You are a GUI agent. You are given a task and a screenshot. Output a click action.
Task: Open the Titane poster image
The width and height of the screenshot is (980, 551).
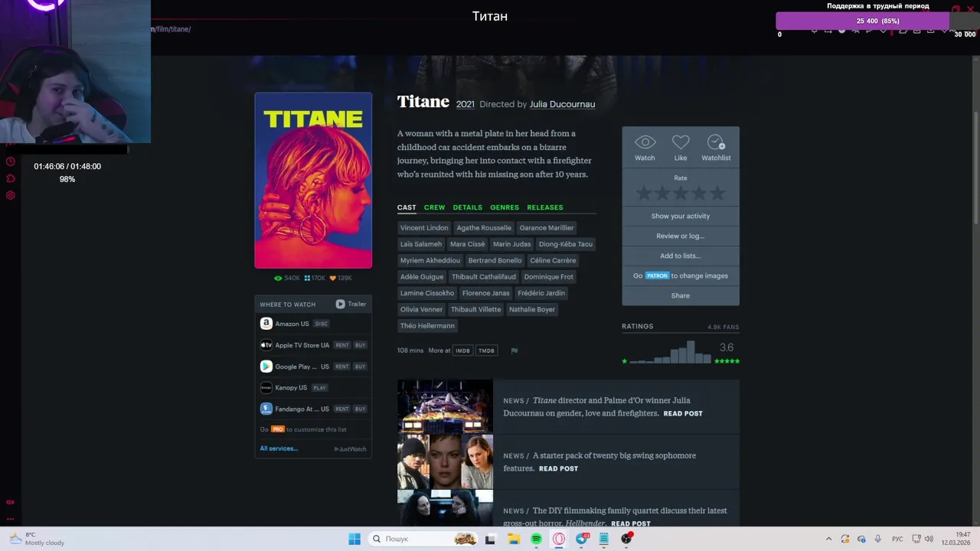tap(313, 181)
